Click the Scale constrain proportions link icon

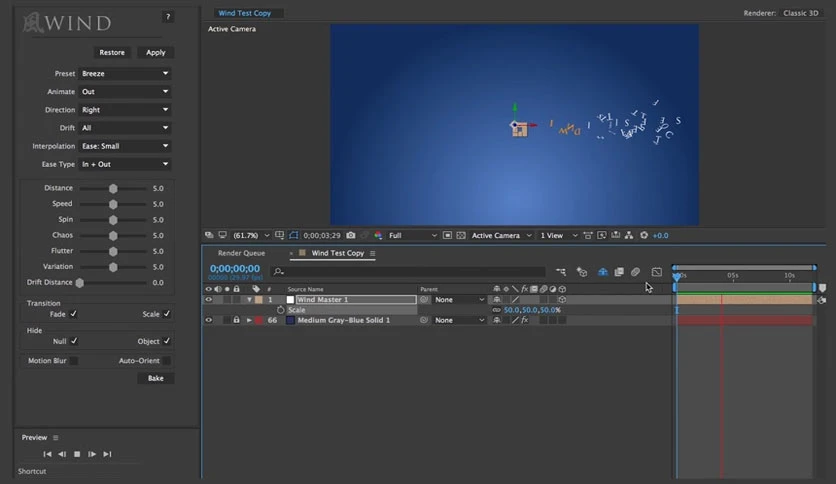pyautogui.click(x=496, y=310)
